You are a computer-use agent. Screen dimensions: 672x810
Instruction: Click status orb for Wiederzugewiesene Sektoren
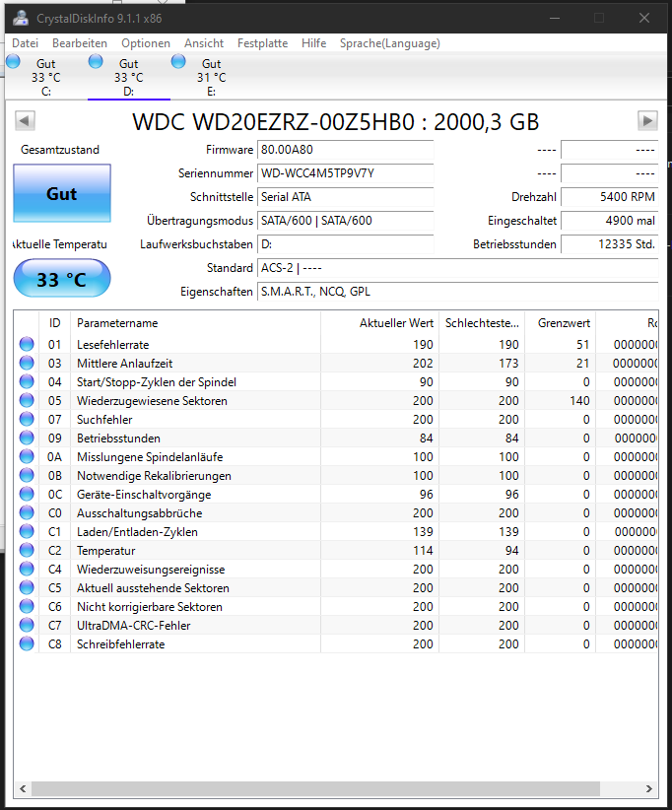pyautogui.click(x=27, y=400)
